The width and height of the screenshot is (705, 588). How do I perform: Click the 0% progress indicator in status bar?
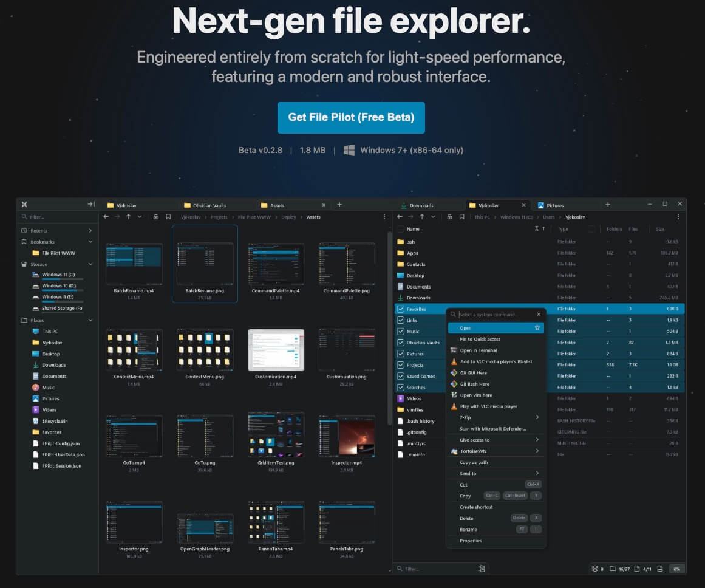(676, 569)
